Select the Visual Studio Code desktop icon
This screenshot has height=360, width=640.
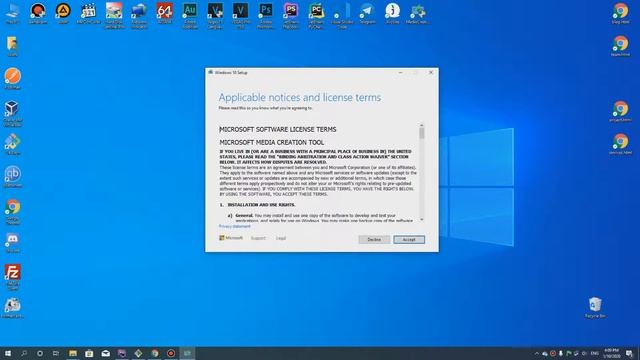[x=342, y=15]
